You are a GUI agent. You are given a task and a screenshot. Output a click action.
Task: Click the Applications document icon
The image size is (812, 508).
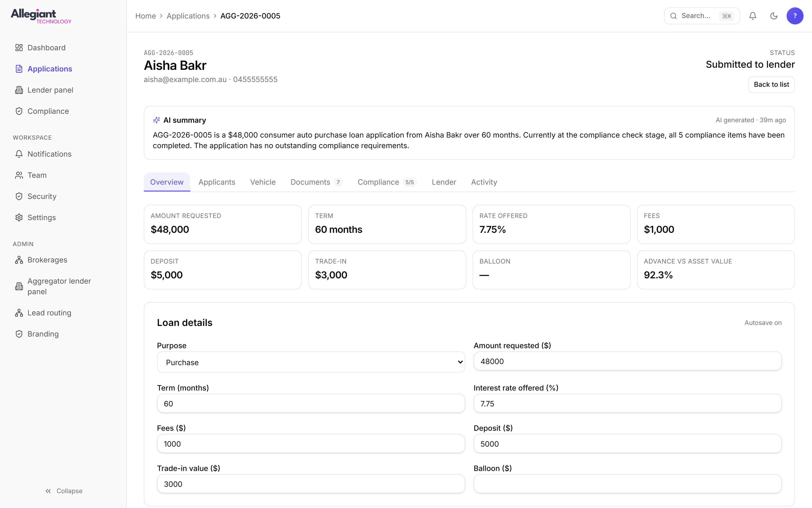click(x=19, y=69)
